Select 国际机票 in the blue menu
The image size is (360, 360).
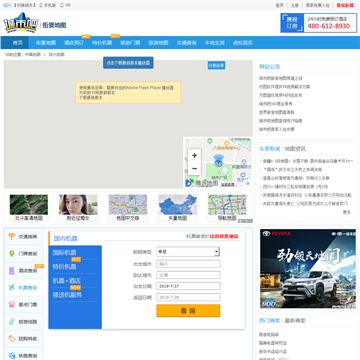pos(64,252)
